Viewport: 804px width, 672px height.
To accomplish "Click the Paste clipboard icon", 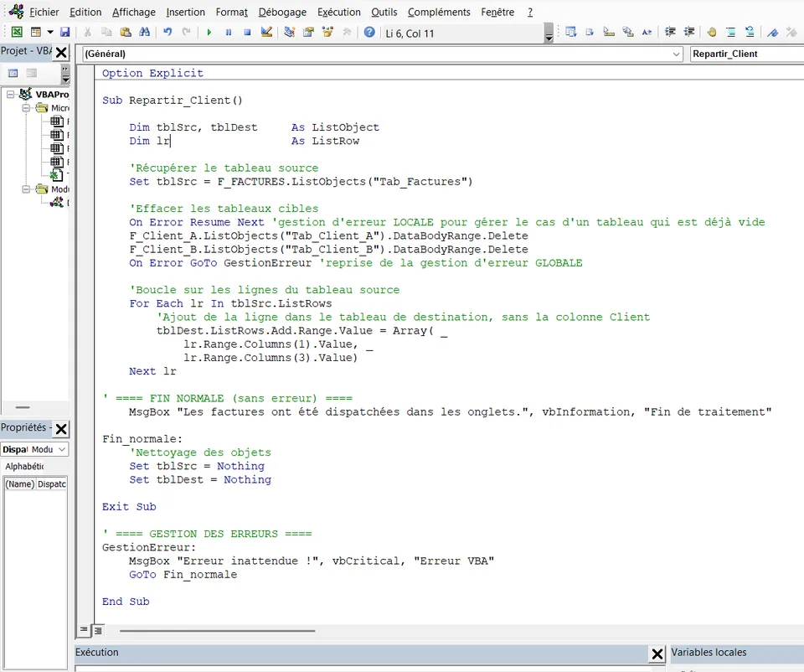I will (x=125, y=32).
